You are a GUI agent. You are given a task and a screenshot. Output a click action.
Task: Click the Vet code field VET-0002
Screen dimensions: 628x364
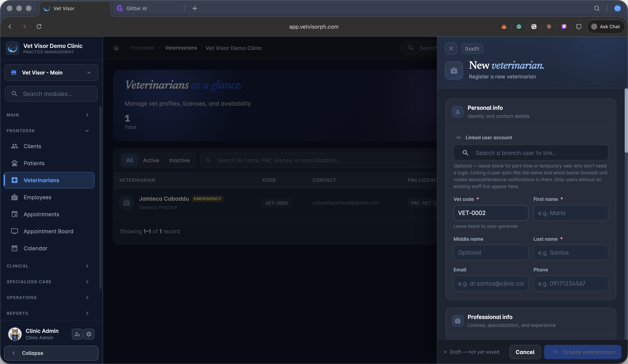pyautogui.click(x=491, y=213)
